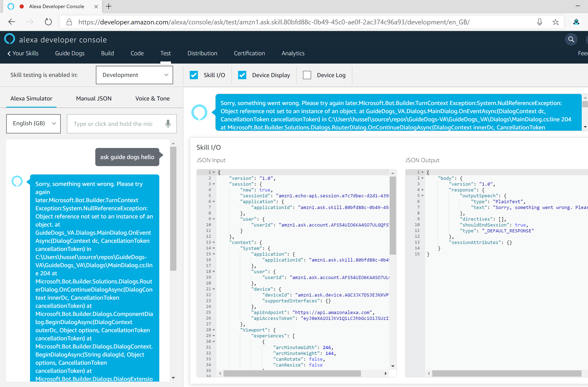Switch to the Manual JSON tab

point(94,99)
